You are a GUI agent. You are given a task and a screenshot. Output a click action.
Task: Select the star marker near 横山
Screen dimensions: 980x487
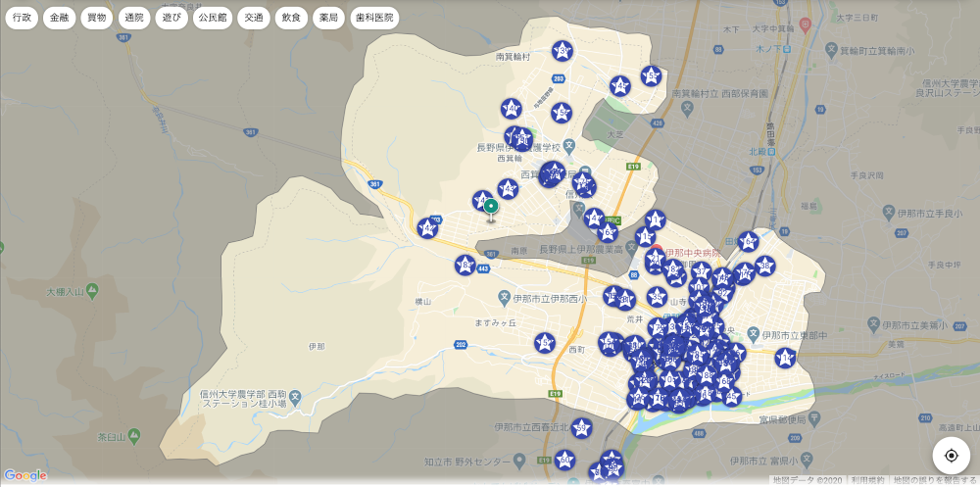[x=465, y=265]
